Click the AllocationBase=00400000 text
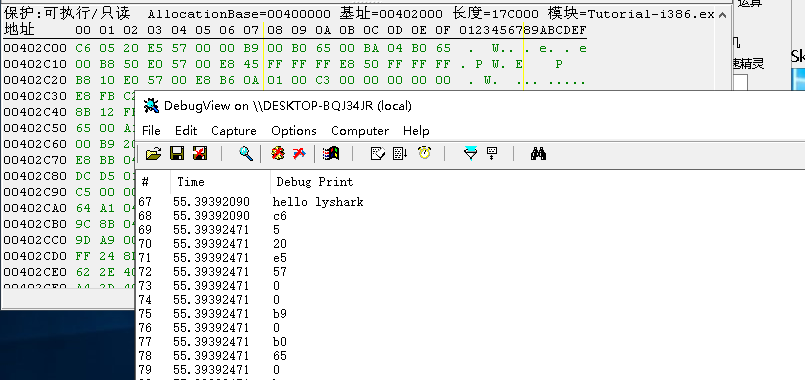Viewport: 805px width, 380px height. click(240, 14)
